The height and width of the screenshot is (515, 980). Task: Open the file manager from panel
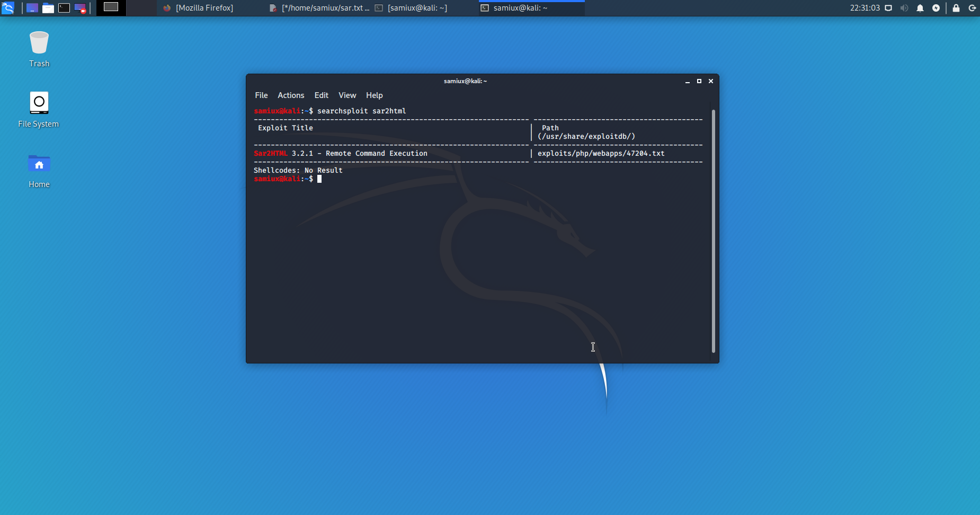[x=48, y=8]
